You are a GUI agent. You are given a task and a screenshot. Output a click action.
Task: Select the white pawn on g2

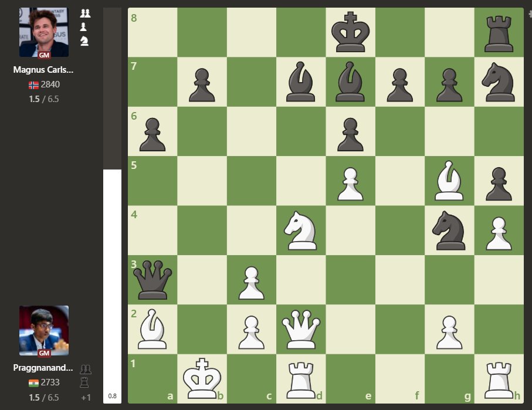(x=449, y=332)
